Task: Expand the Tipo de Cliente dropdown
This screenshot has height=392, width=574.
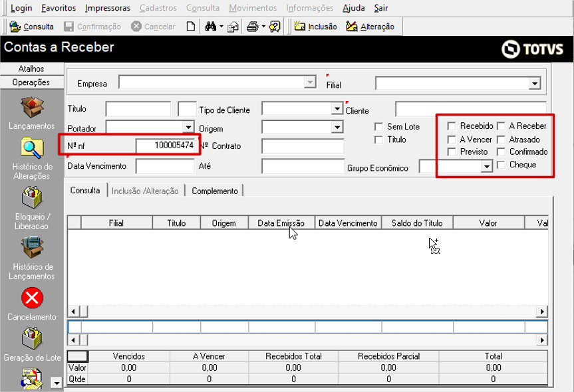Action: 337,108
